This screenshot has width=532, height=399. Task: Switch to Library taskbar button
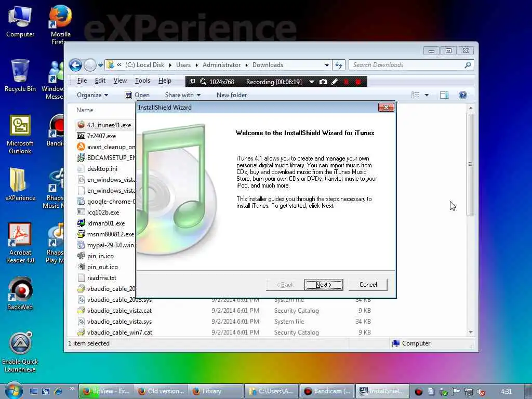216,391
